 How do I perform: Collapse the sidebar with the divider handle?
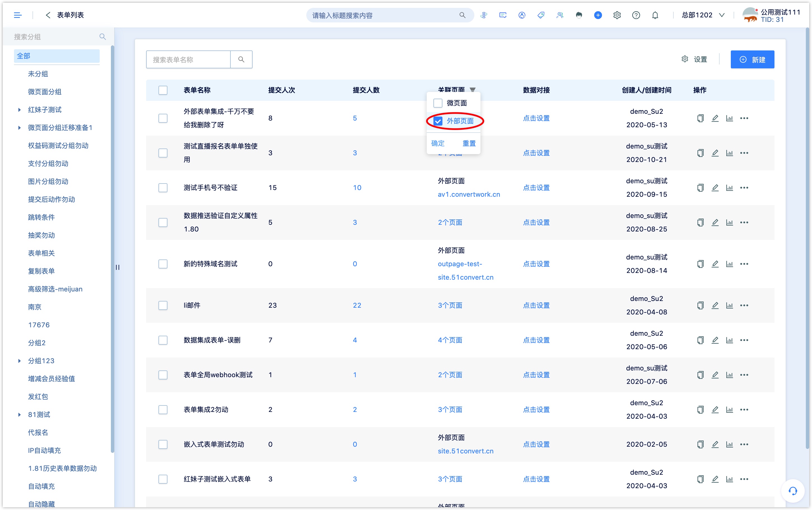click(118, 267)
